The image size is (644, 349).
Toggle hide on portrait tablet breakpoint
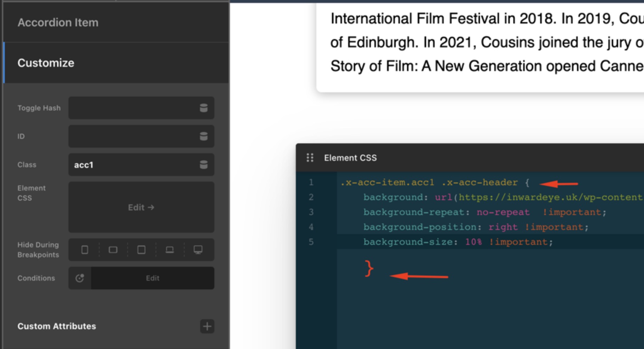(x=141, y=250)
